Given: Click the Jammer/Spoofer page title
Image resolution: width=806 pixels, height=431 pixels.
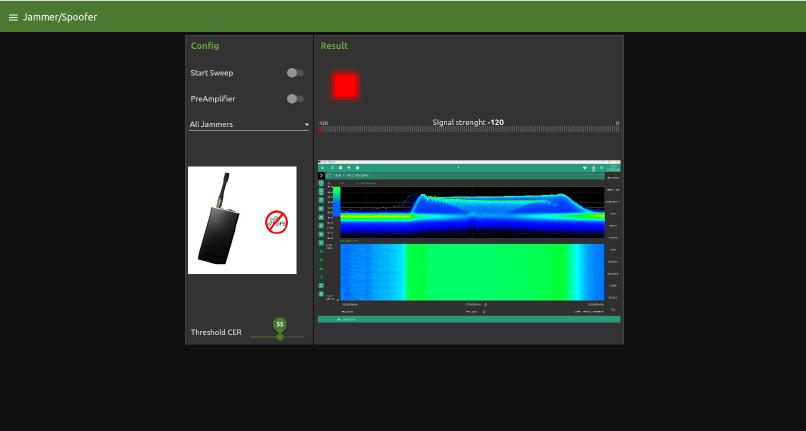Looking at the screenshot, I should 60,17.
